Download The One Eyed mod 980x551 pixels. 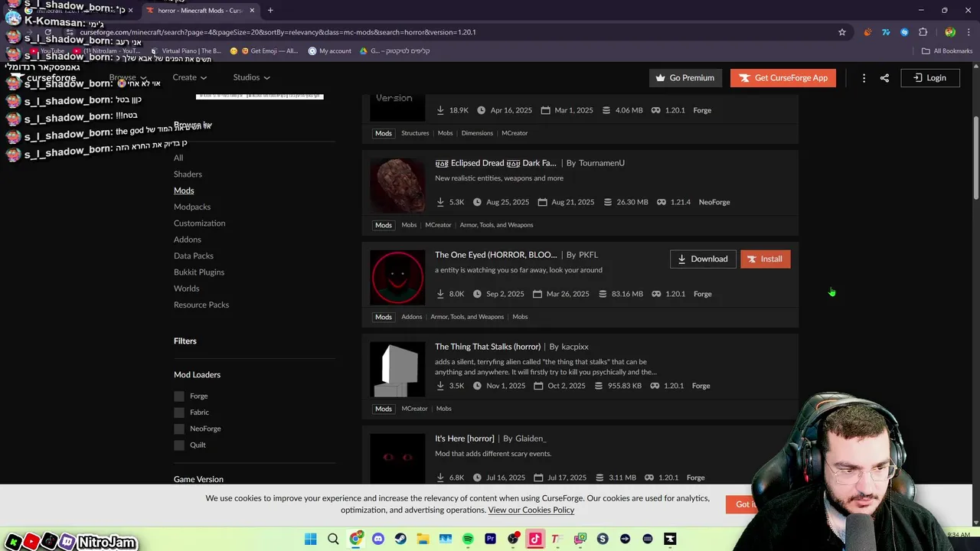pyautogui.click(x=703, y=259)
